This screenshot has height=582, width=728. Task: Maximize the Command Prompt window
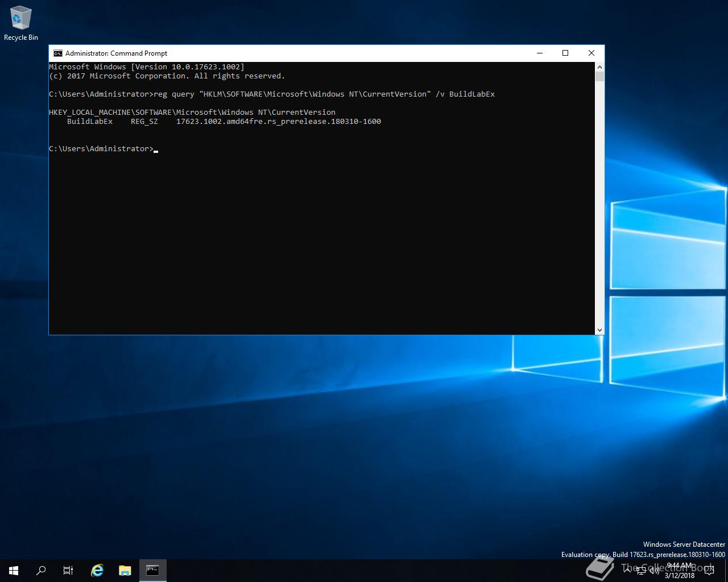pos(565,53)
